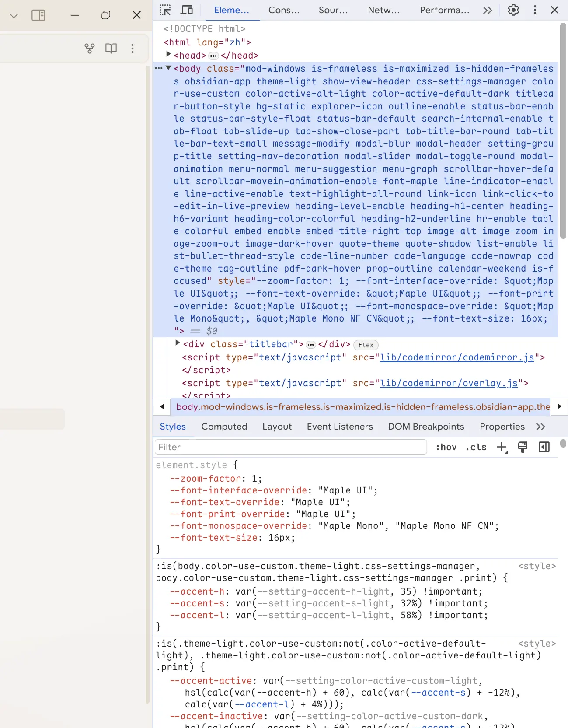Open Obsidian tab list dropdown chevron

pyautogui.click(x=14, y=16)
